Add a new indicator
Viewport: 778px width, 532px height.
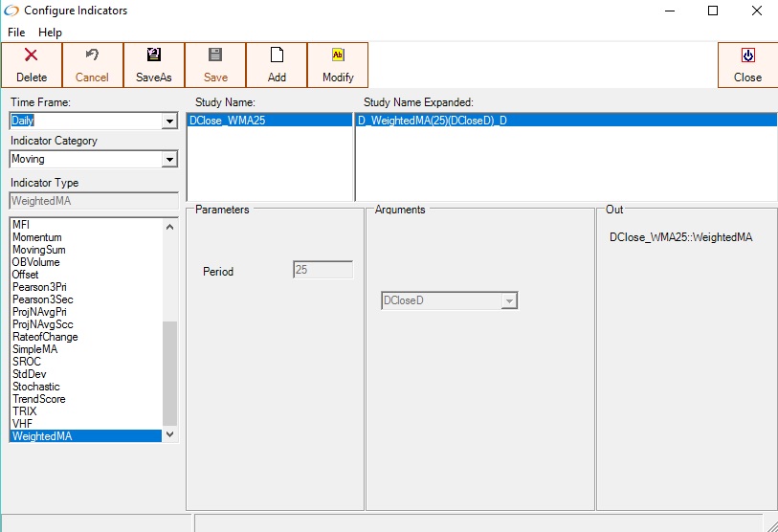(x=277, y=65)
